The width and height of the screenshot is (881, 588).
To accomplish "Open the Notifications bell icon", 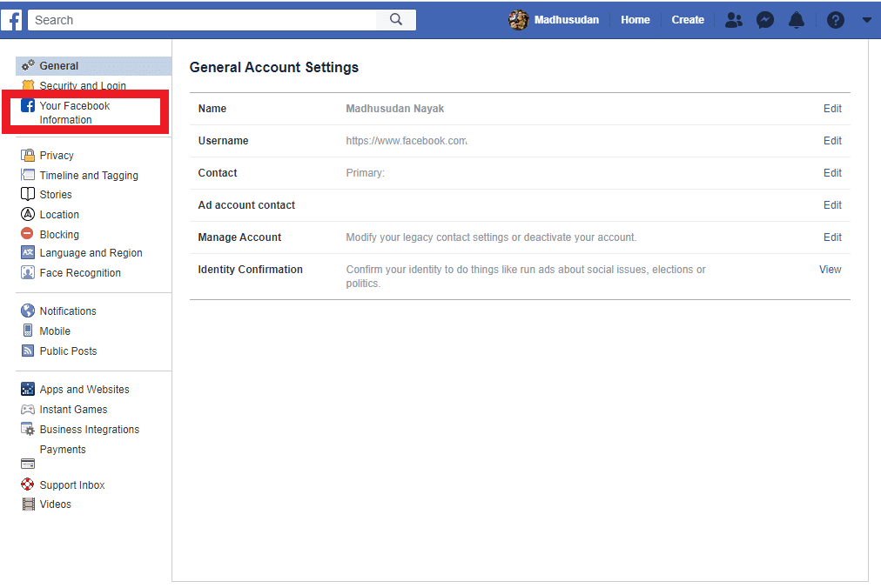I will pyautogui.click(x=797, y=20).
